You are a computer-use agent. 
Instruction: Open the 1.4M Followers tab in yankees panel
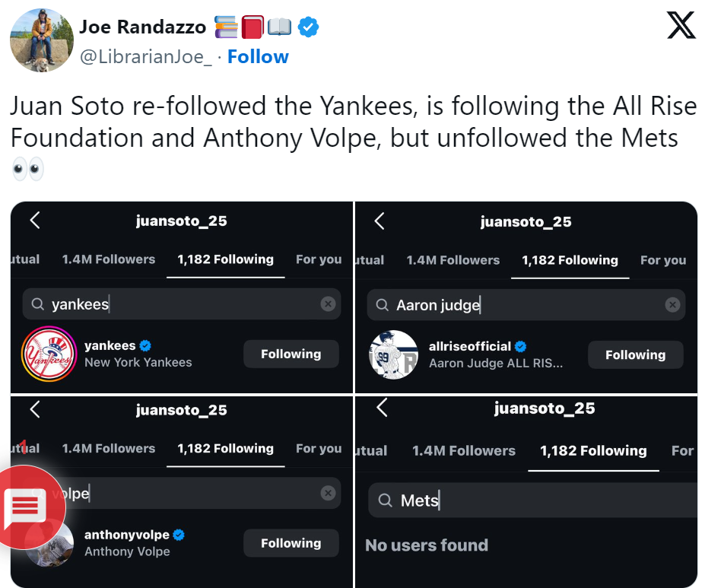click(109, 259)
